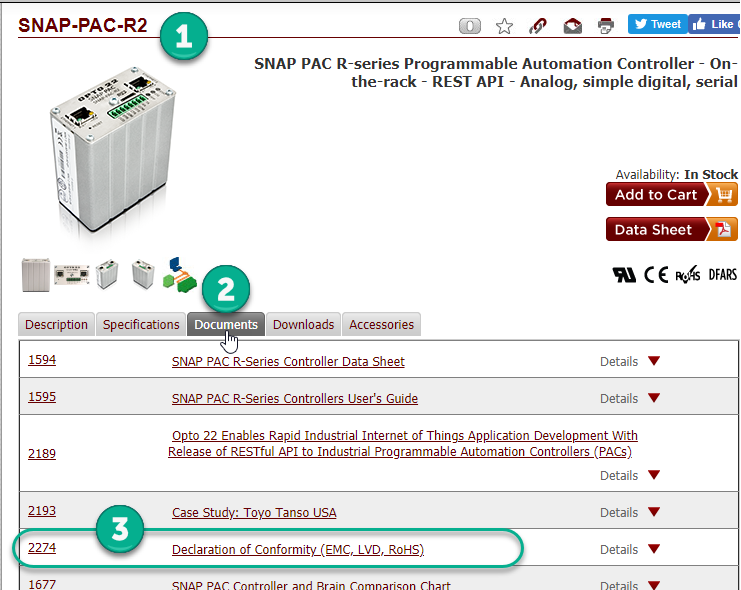Select the first thumbnail, controller side view
Screen dimensions: 741x590
point(36,275)
